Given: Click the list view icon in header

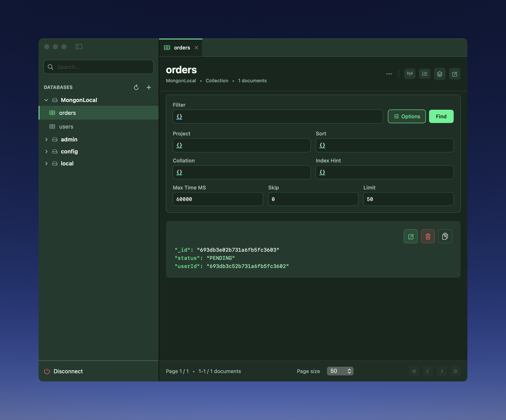Looking at the screenshot, I should tap(425, 74).
